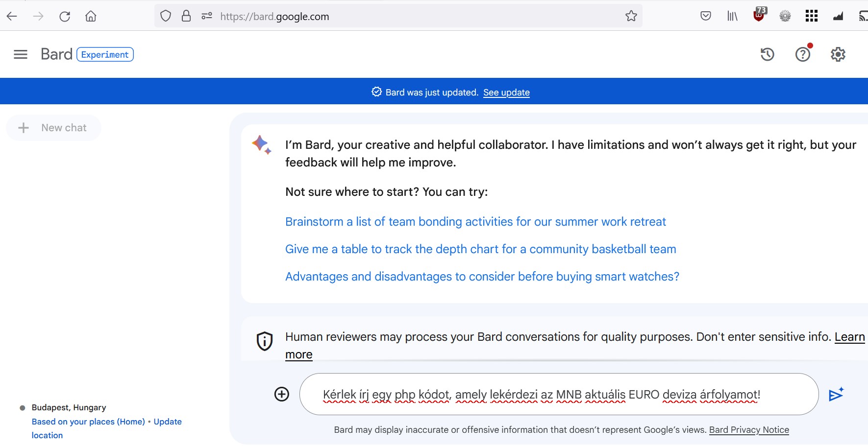Screen dimensions: 868x447
Task: Reload the page with the refresh icon
Action: pos(65,16)
